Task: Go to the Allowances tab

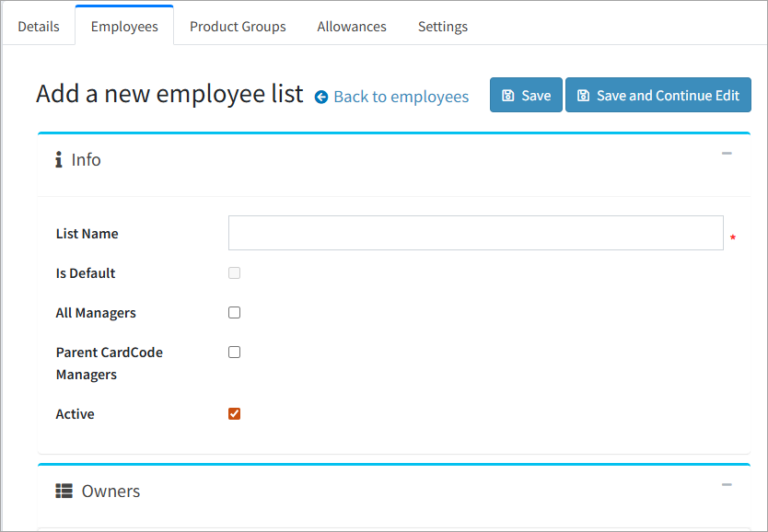Action: (x=352, y=27)
